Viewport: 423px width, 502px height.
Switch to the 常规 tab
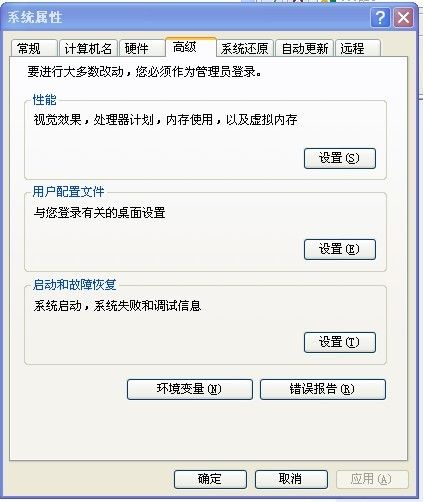tap(34, 49)
